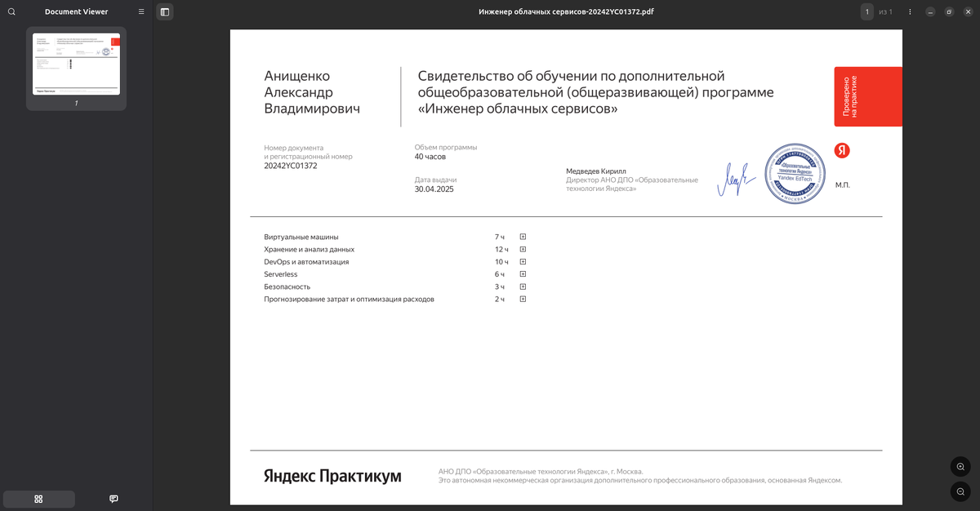Click the Яндекс Практикум logo text
This screenshot has width=980, height=511.
(330, 475)
